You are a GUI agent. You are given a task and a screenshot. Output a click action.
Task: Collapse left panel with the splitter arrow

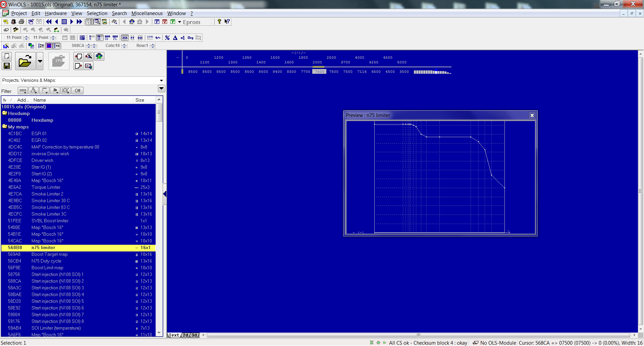[165, 194]
